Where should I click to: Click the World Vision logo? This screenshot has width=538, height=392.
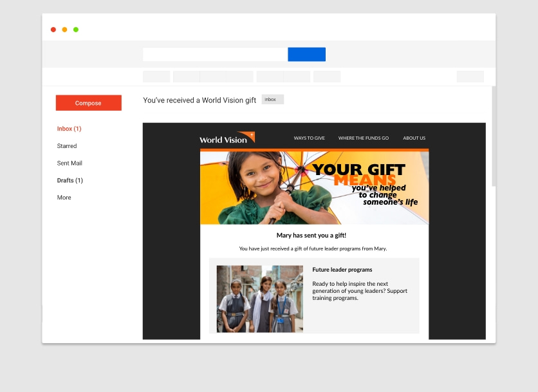pyautogui.click(x=227, y=138)
